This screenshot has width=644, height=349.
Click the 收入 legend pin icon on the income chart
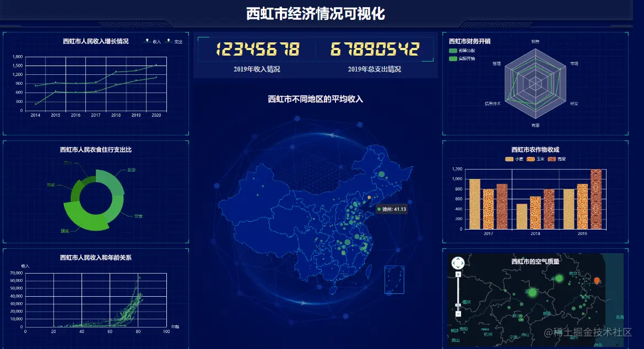[x=147, y=40]
